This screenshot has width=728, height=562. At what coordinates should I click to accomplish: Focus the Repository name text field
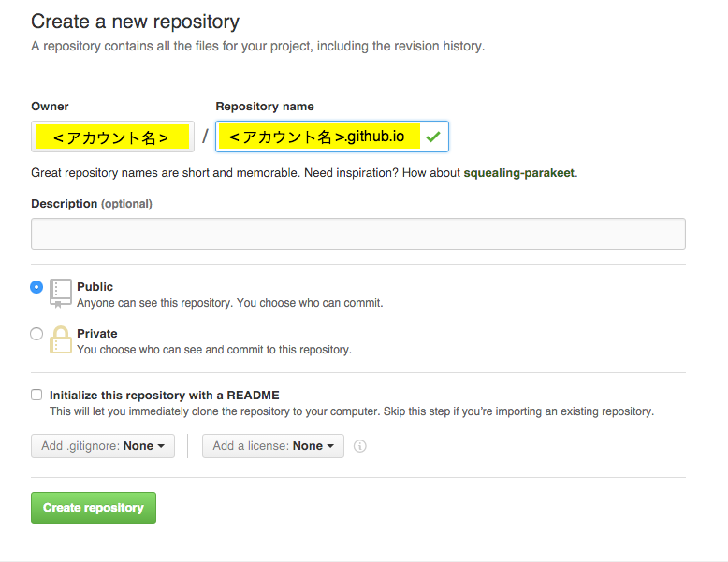tap(318, 137)
